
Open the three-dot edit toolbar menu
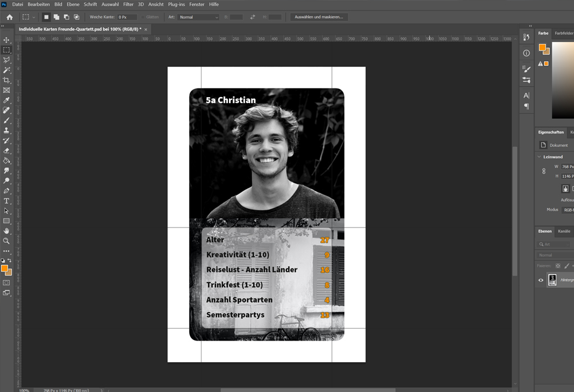(6, 251)
